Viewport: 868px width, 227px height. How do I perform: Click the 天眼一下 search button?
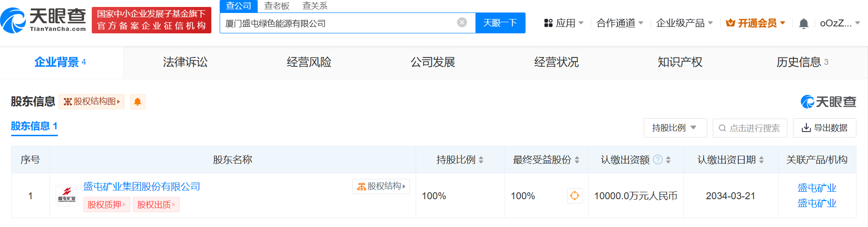500,23
